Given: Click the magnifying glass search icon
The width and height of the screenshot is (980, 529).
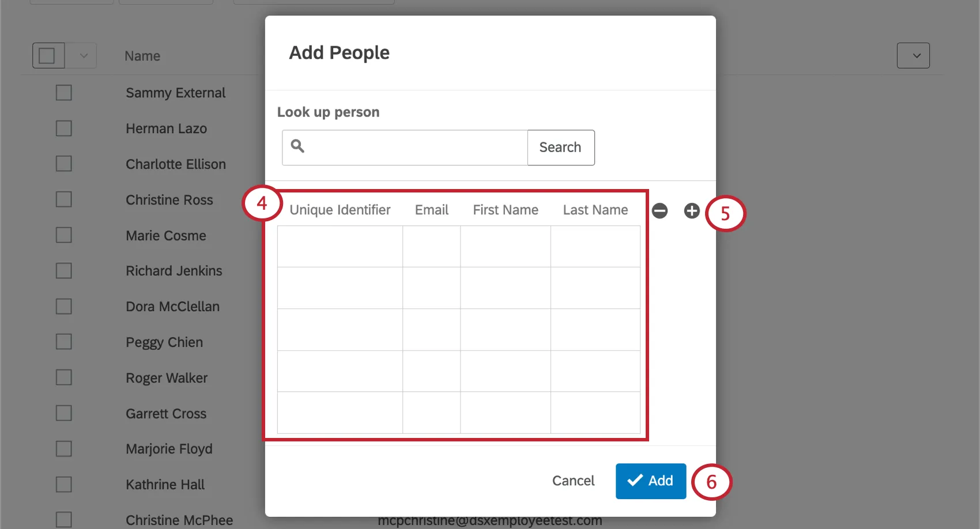Looking at the screenshot, I should coord(297,147).
